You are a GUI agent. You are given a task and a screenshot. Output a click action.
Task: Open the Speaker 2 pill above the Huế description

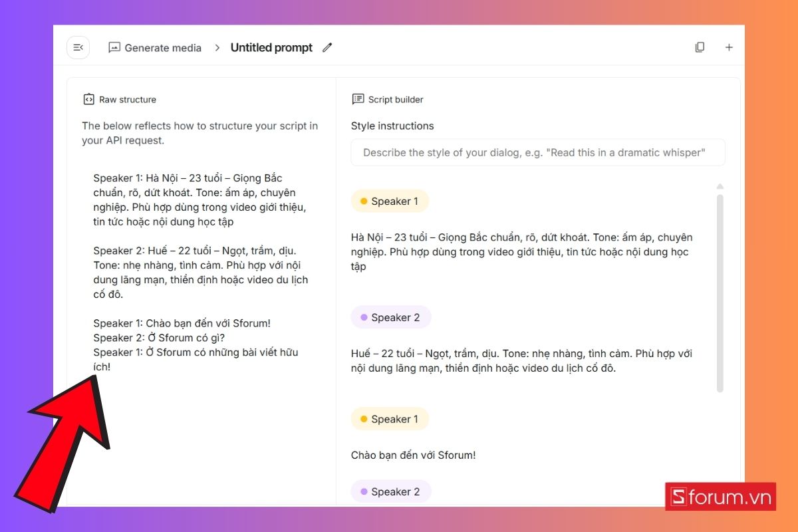click(391, 317)
